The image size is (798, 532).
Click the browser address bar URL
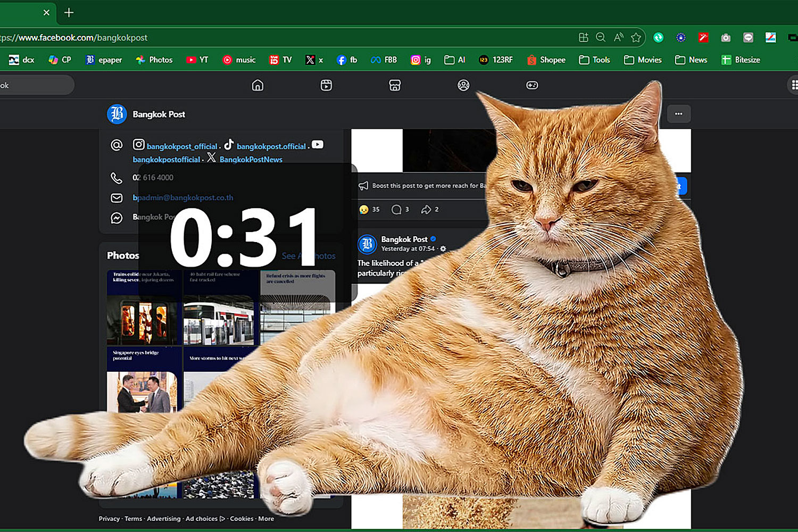(x=213, y=37)
